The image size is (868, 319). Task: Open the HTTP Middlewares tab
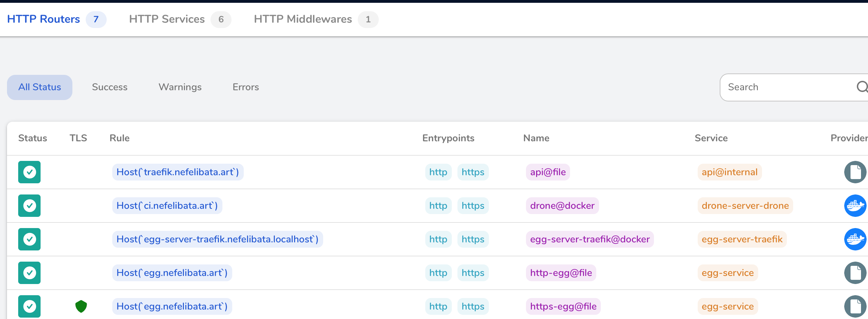303,19
